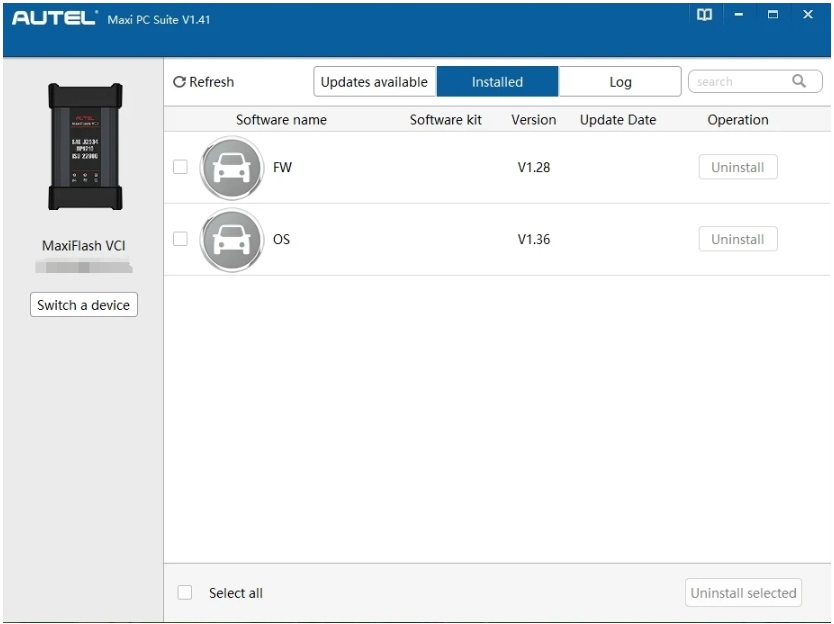This screenshot has width=834, height=624.
Task: Close the Maxi PC Suite window
Action: pyautogui.click(x=808, y=15)
